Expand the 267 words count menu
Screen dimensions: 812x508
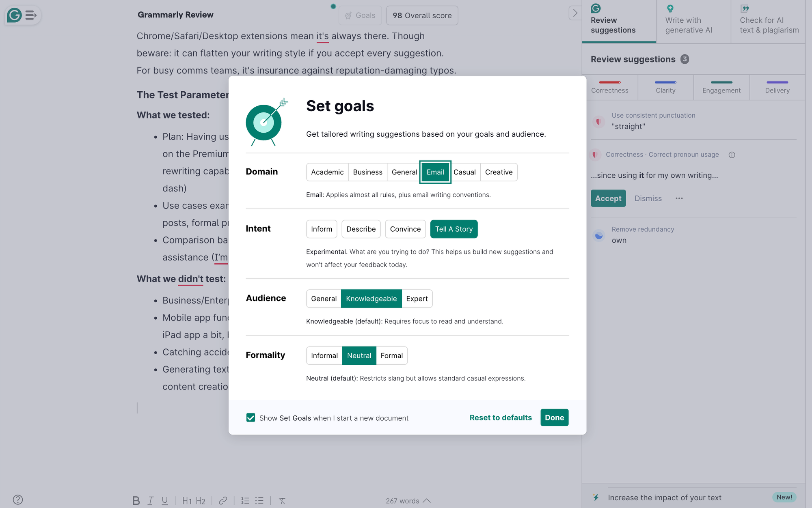[408, 501]
